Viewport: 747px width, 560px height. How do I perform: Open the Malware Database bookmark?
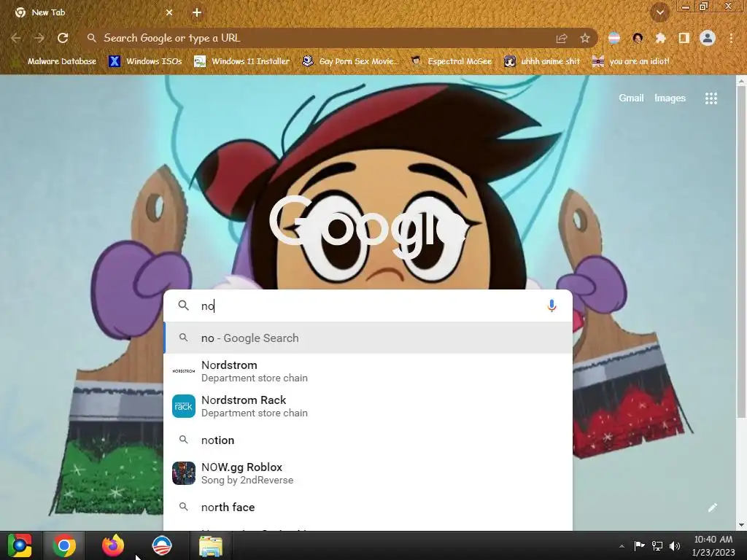[x=55, y=61]
